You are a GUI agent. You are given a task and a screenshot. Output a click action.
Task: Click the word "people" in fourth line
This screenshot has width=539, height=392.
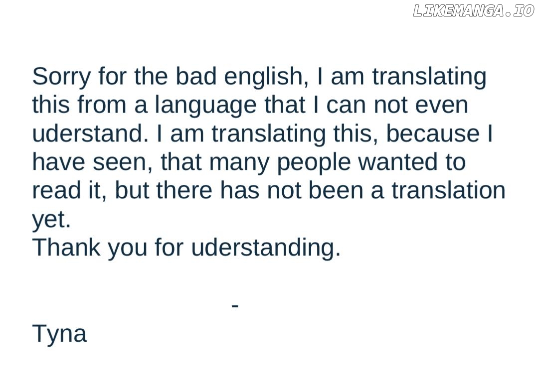(314, 162)
